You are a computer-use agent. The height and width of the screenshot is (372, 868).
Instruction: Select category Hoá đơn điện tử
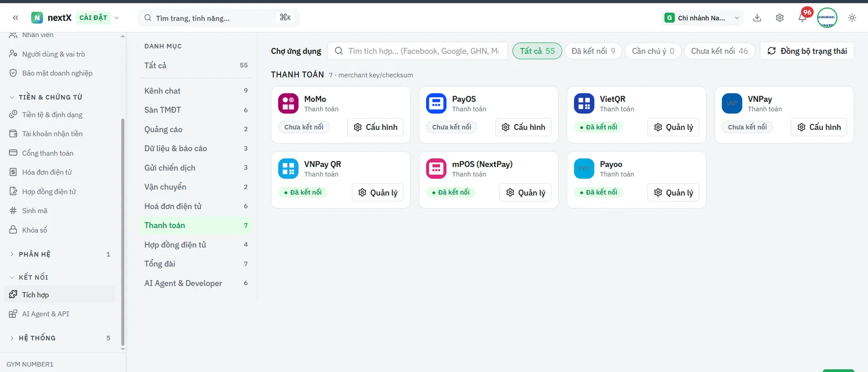[x=196, y=206]
